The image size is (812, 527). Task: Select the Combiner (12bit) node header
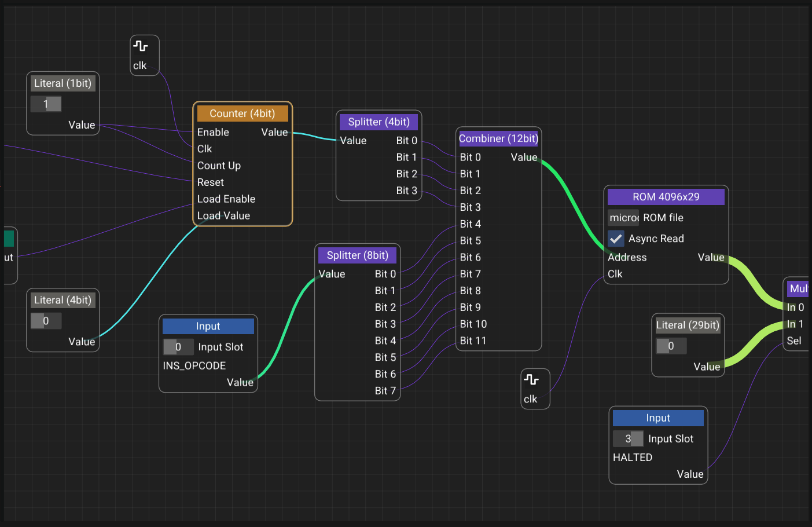pyautogui.click(x=498, y=138)
